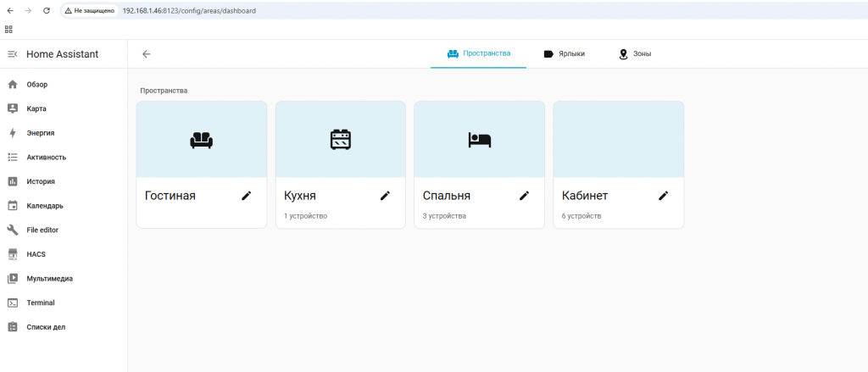Click the browser address bar URL
868x372 pixels.
click(189, 10)
